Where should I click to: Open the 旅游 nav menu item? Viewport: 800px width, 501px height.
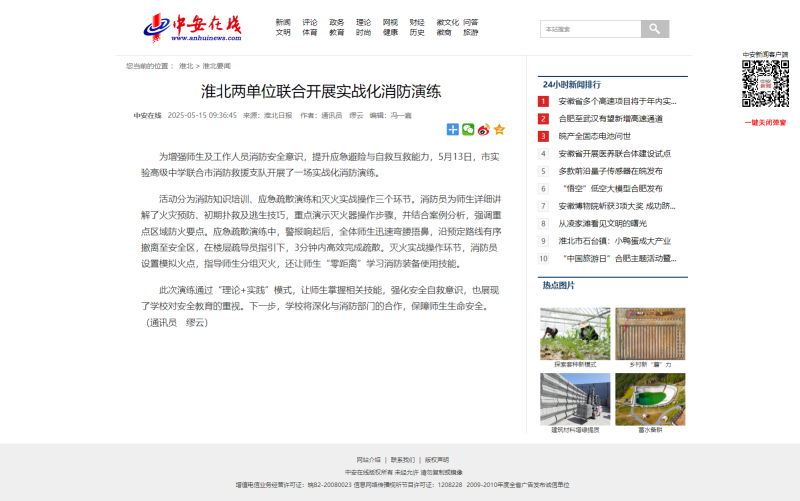(x=471, y=33)
